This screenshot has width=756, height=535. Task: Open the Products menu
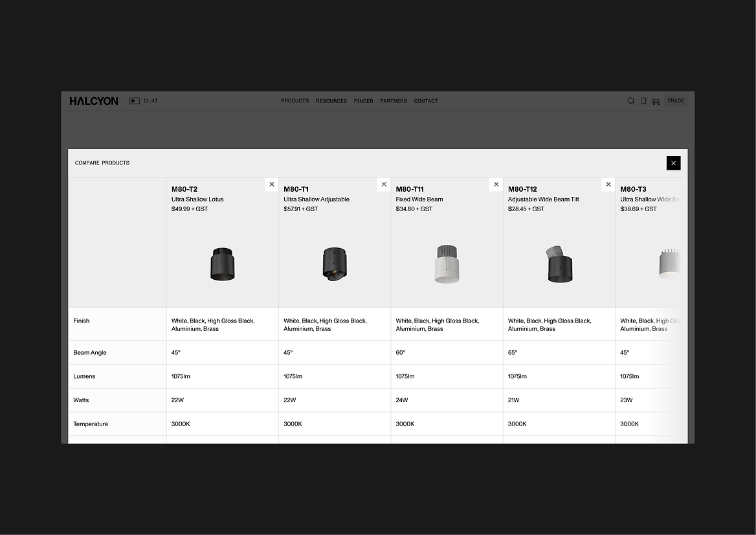pos(295,101)
